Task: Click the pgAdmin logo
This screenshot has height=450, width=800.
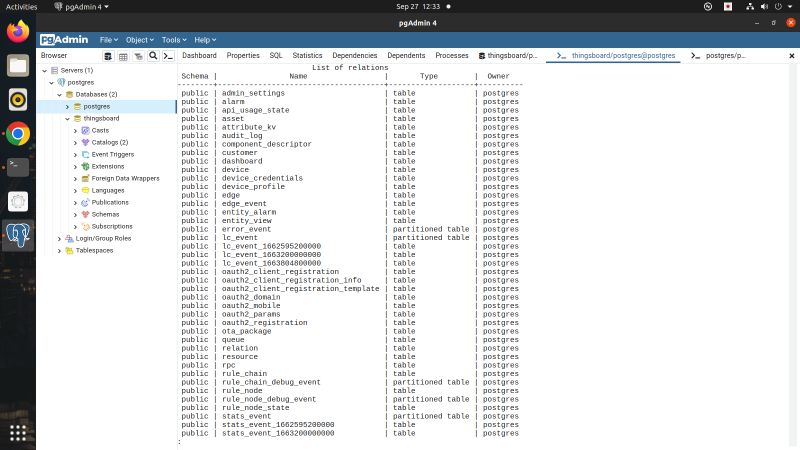Action: coord(64,40)
